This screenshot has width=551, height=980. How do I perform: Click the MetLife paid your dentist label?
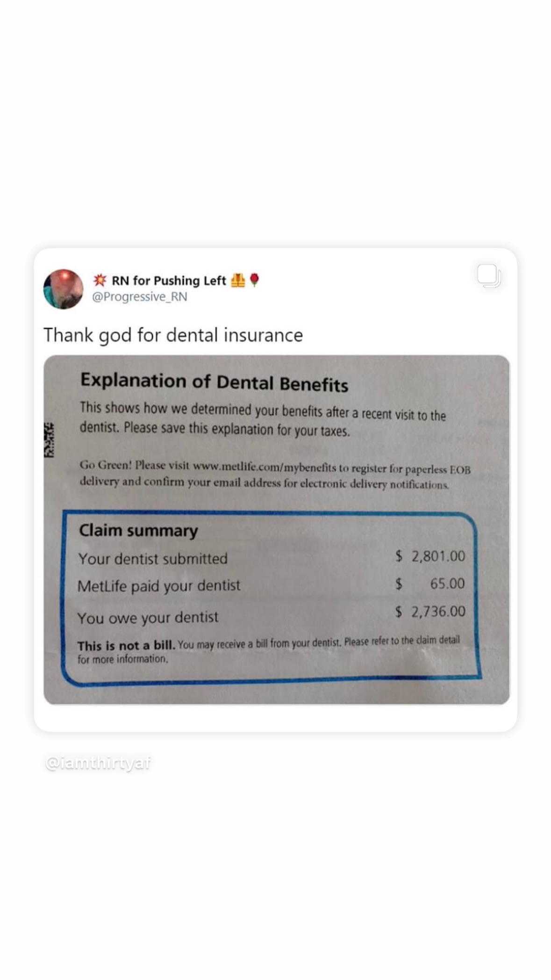[x=159, y=586]
